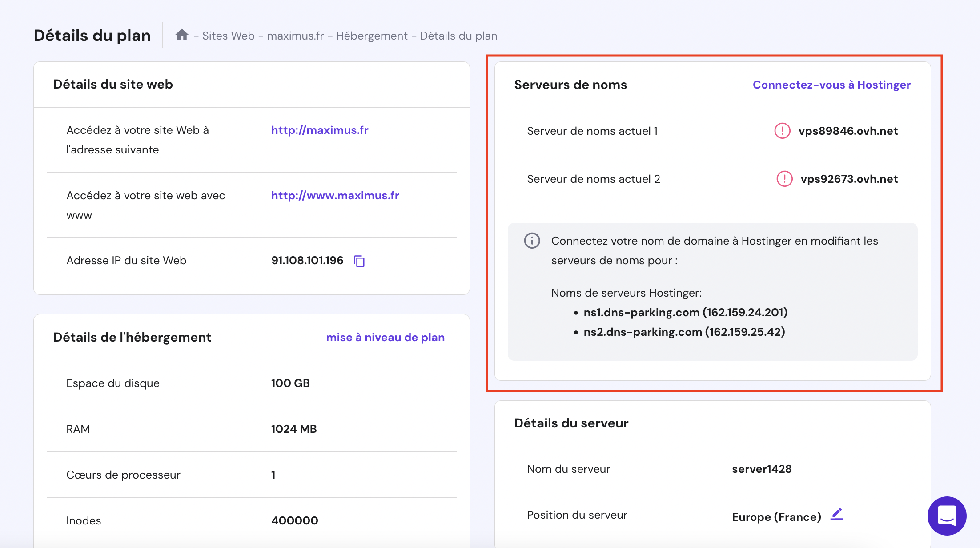The width and height of the screenshot is (980, 548).
Task: Copy the website IP address icon
Action: (x=359, y=261)
